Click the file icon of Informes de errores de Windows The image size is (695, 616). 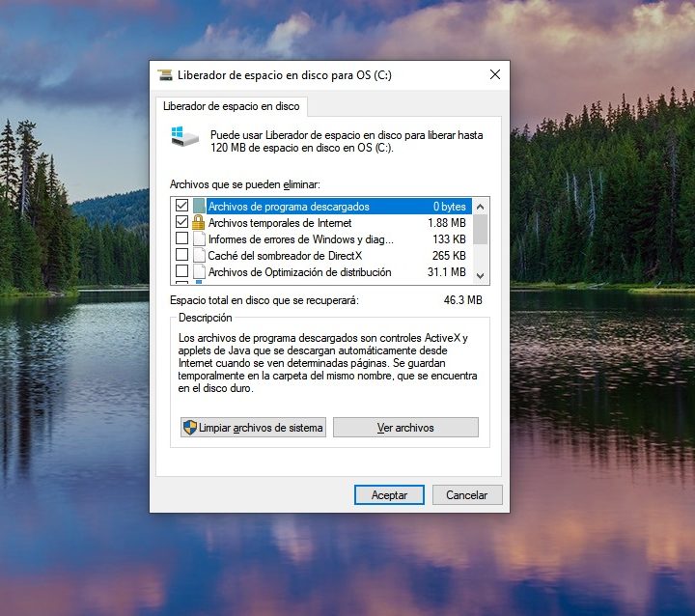(x=200, y=239)
